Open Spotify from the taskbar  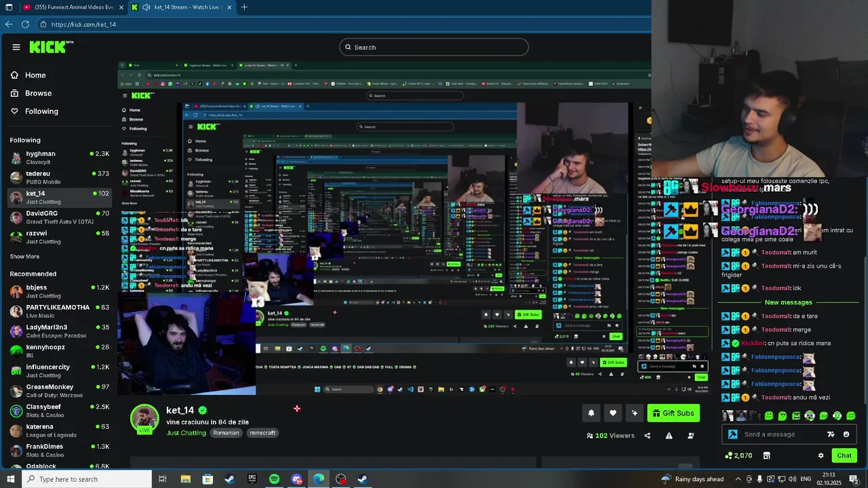(274, 479)
